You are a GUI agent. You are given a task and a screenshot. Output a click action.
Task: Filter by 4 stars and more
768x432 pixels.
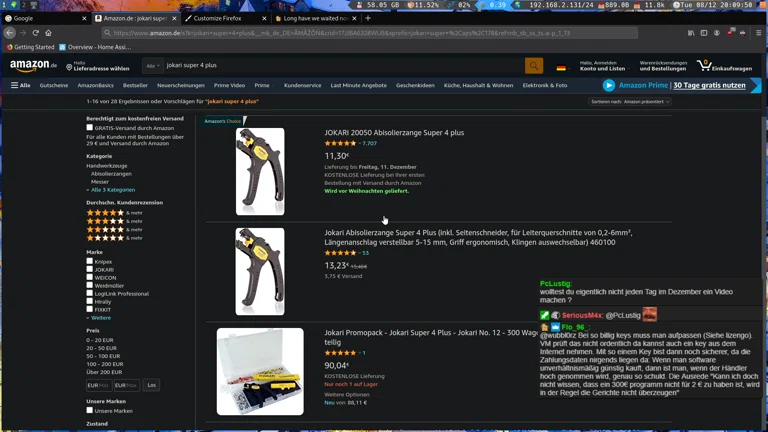(x=115, y=213)
